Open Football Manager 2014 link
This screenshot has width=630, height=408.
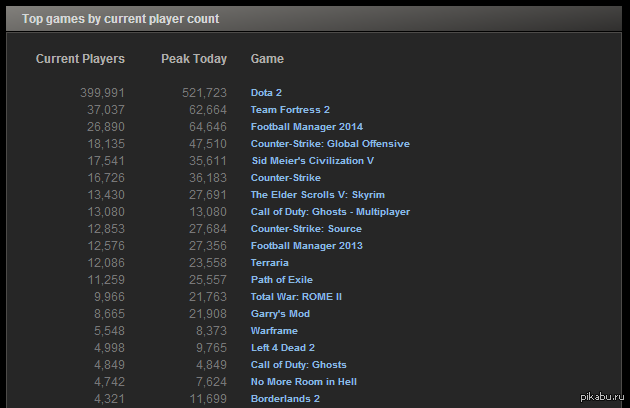[x=307, y=127]
